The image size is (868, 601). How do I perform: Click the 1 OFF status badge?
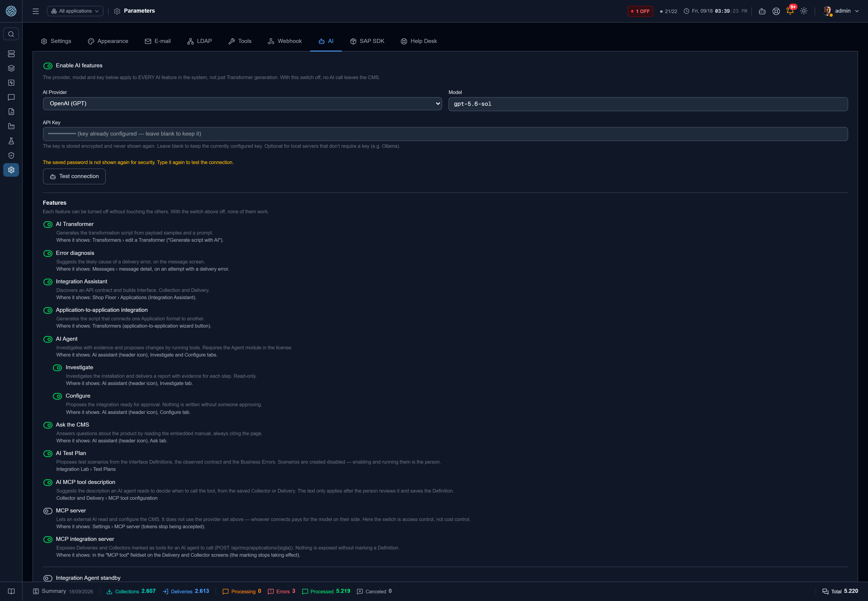(x=640, y=11)
